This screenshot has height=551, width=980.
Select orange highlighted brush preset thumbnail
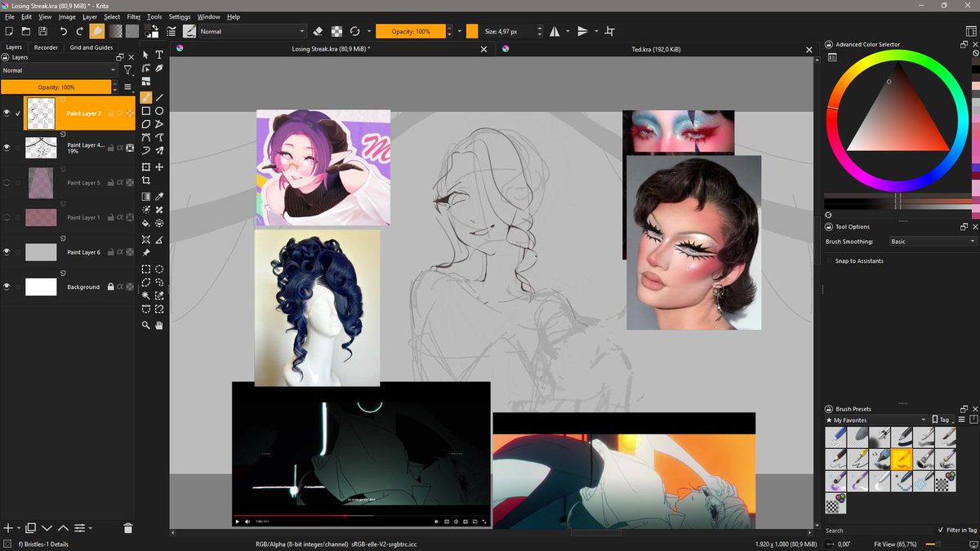point(902,460)
